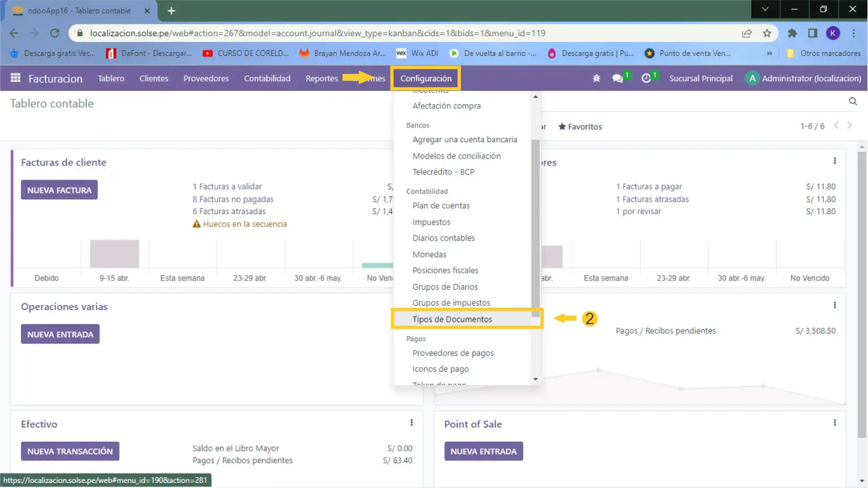Select Diarios contables
The height and width of the screenshot is (488, 868).
444,238
